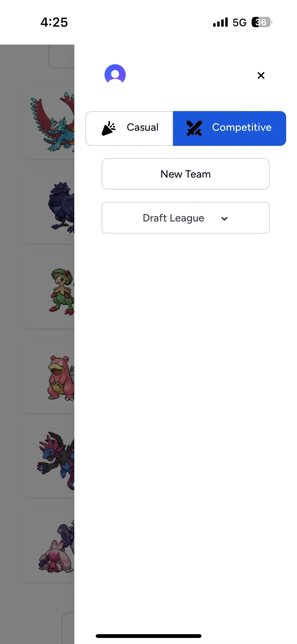Switch to Casual mode
Screen dimensions: 297x644
point(129,128)
